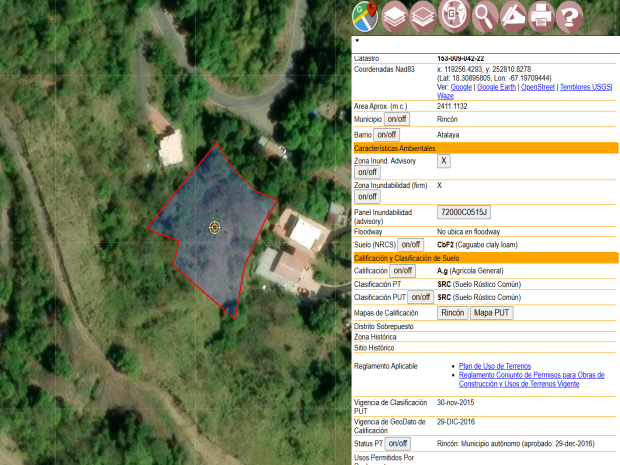The width and height of the screenshot is (620, 465).
Task: Click the 72000C0515J flood panel button
Action: (x=464, y=212)
